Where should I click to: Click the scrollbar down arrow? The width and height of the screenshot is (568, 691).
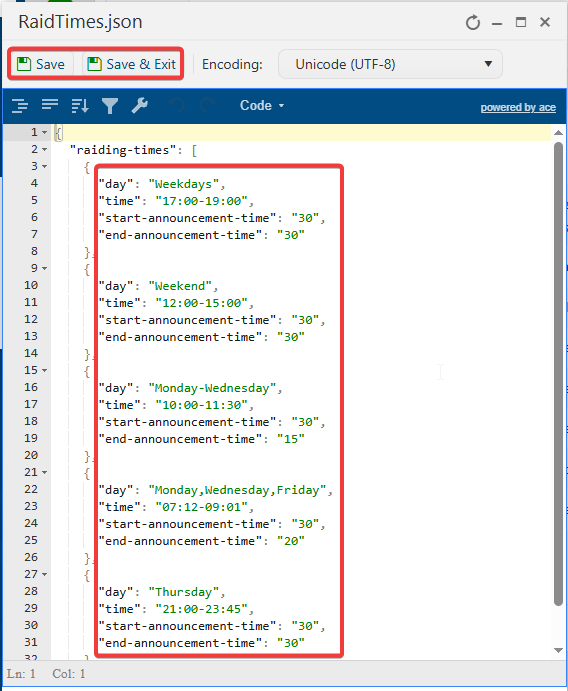coord(558,650)
